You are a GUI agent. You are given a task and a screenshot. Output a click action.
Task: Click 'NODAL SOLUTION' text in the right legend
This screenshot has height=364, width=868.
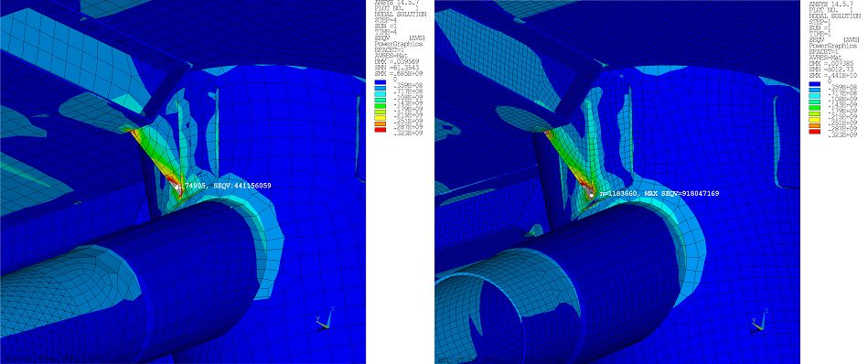[x=835, y=16]
